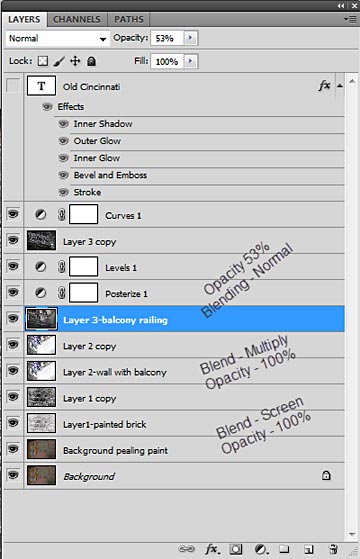Image resolution: width=360 pixels, height=559 pixels.
Task: Hide the Stroke effect
Action: click(x=63, y=192)
